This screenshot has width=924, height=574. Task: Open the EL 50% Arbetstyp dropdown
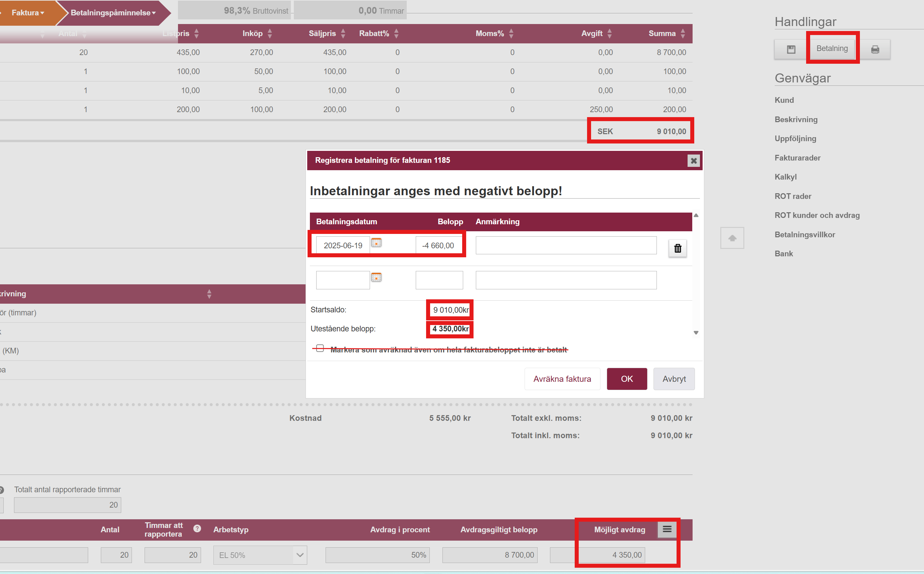point(260,555)
